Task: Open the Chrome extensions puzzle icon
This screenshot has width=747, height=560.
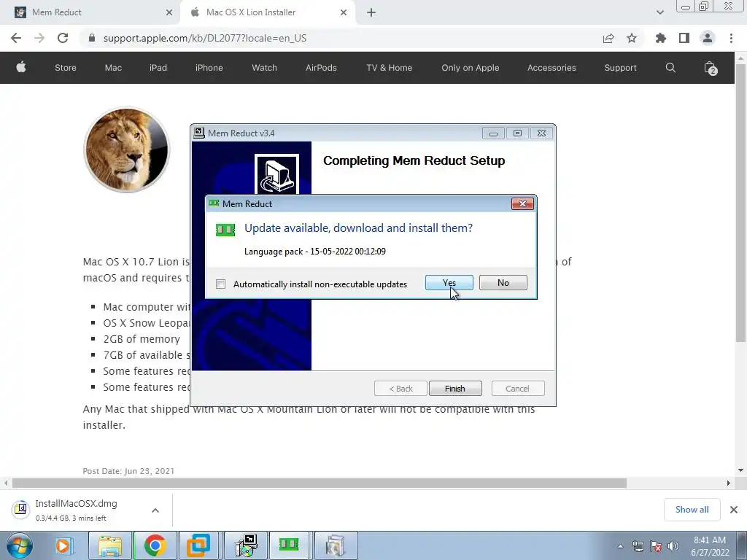Action: coord(661,38)
